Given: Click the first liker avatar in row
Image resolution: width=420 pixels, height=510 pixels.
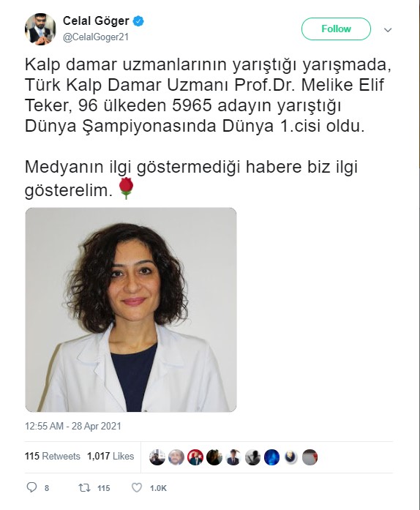Looking at the screenshot, I should pos(157,457).
